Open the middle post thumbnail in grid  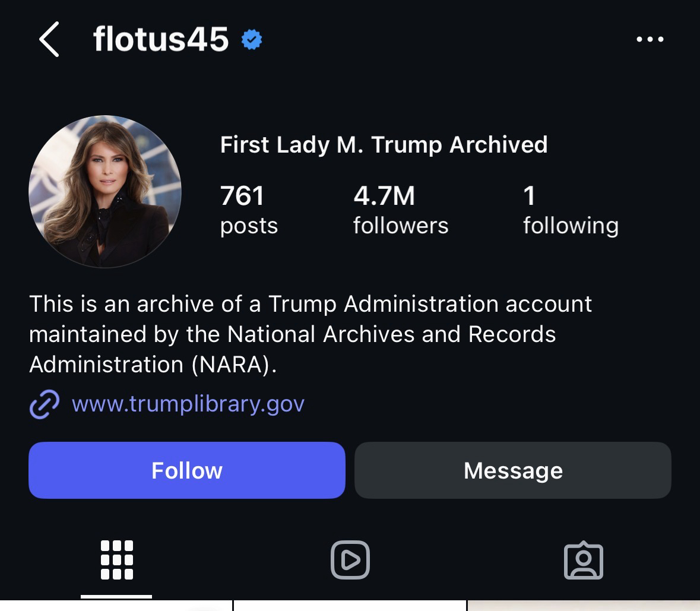[x=350, y=606]
